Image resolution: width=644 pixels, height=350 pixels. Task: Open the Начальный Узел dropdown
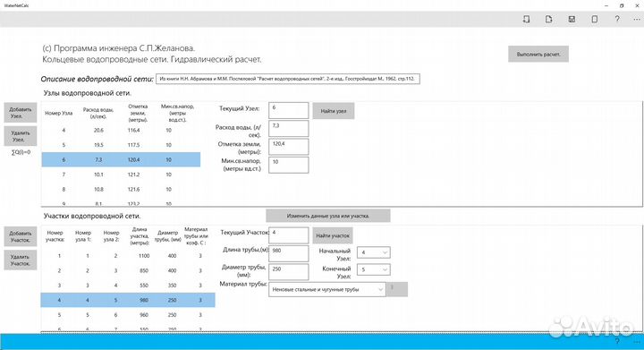tap(373, 252)
